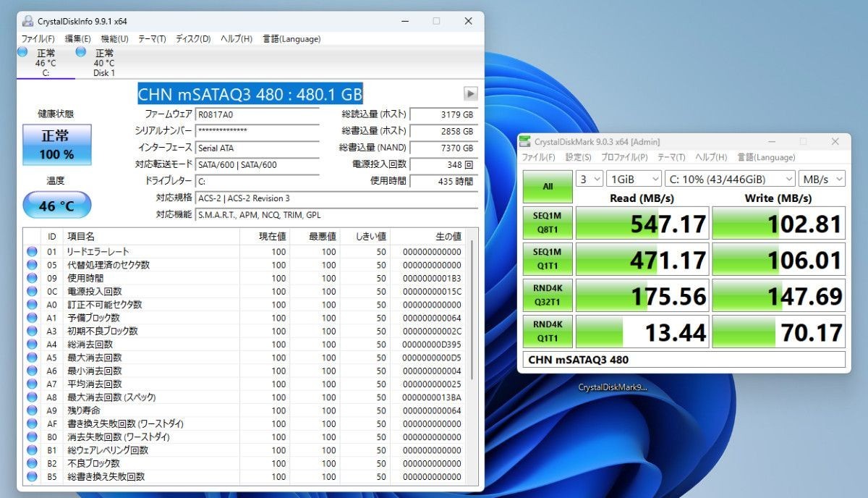The width and height of the screenshot is (868, 498).
Task: Open 編集(E) menu in CrystalDiskInfo
Action: [77, 39]
